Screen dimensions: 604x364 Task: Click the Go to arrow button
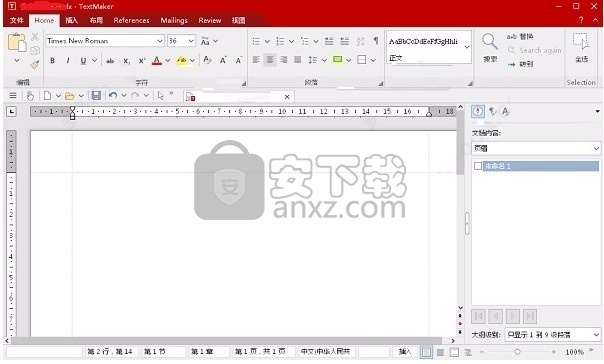520,64
